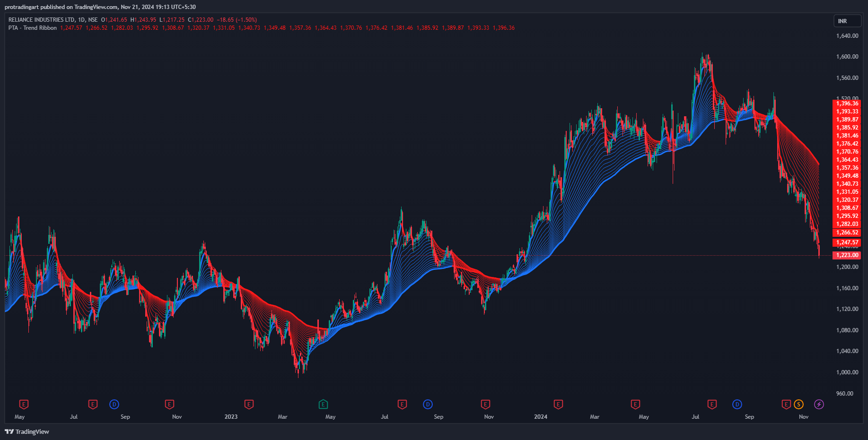Click red E marker adjacent to orange S marker
Image resolution: width=868 pixels, height=440 pixels.
[786, 404]
